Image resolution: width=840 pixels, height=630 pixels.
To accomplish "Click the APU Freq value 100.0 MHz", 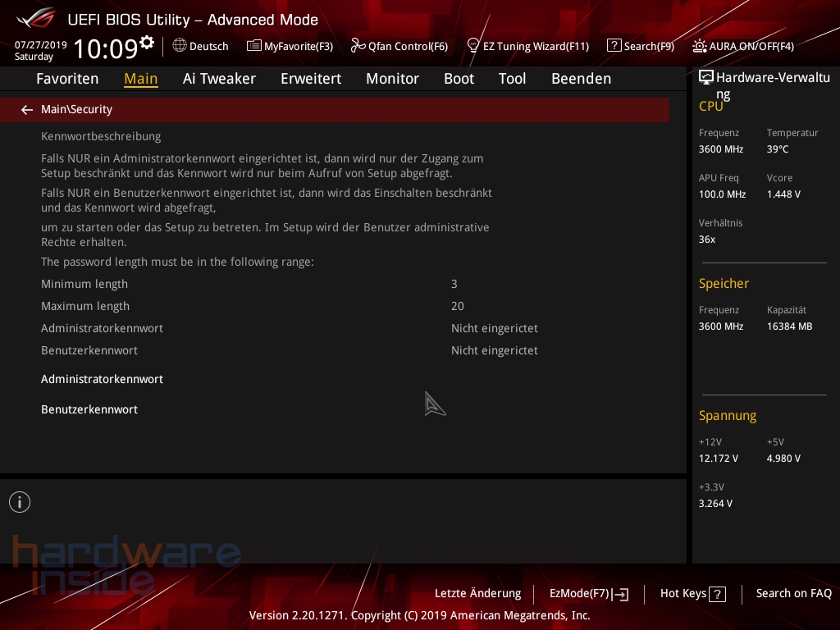I will pyautogui.click(x=722, y=194).
